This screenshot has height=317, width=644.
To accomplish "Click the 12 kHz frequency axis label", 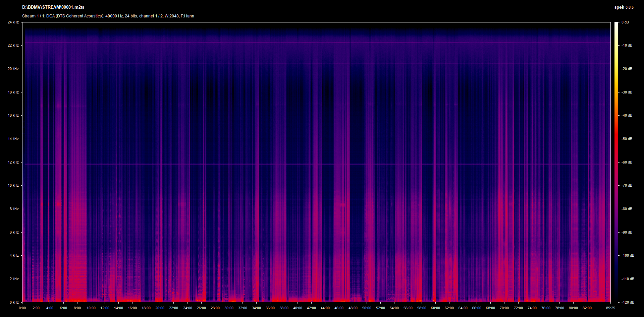I will click(x=13, y=162).
